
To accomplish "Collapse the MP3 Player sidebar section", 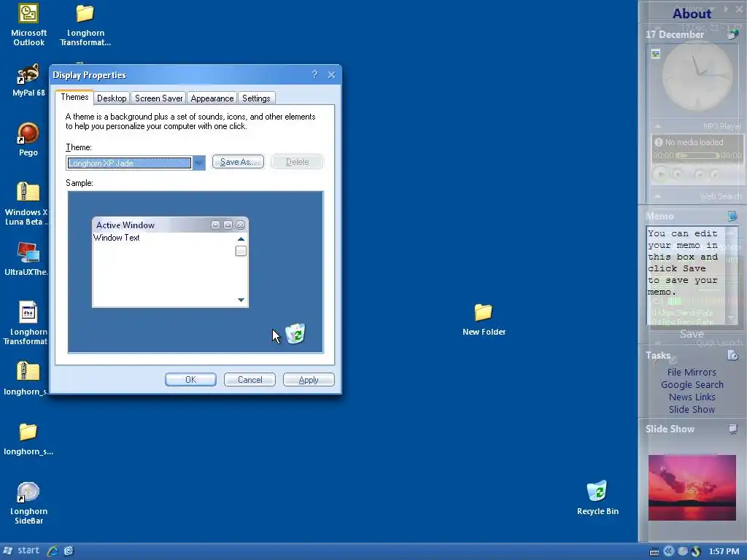I will tap(657, 126).
